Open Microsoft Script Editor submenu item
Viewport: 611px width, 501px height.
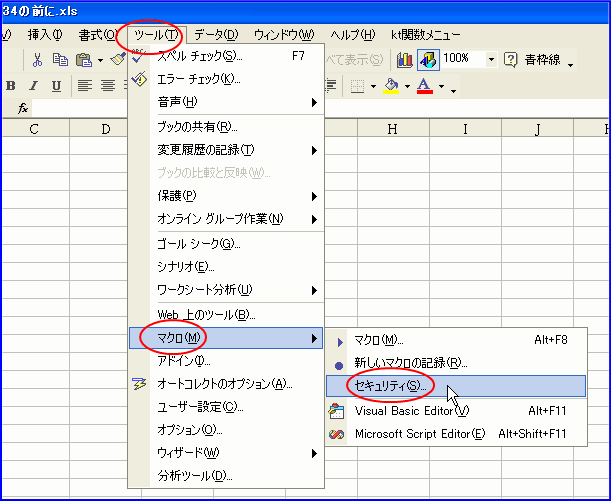pyautogui.click(x=456, y=434)
